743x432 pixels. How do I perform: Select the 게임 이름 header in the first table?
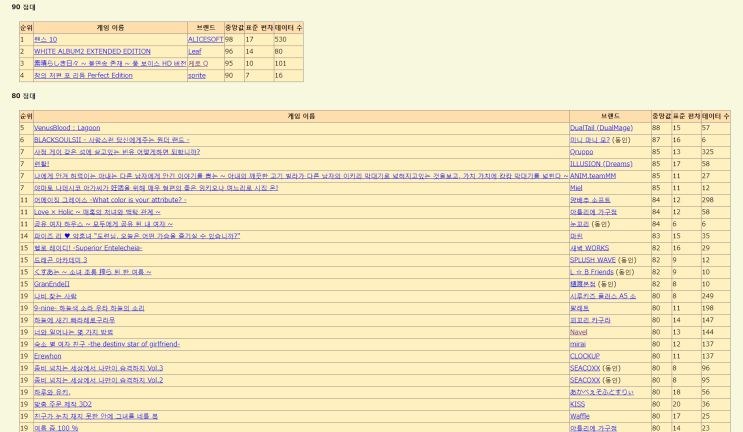tap(110, 27)
